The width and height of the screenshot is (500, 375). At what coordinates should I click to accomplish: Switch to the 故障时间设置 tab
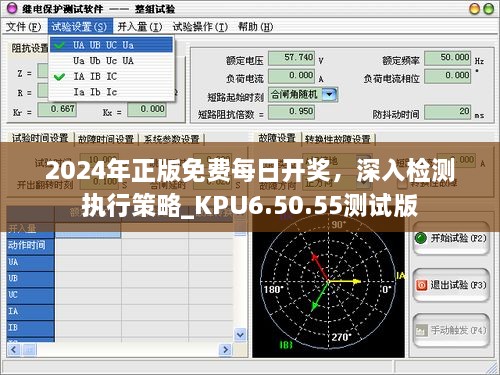pyautogui.click(x=106, y=138)
